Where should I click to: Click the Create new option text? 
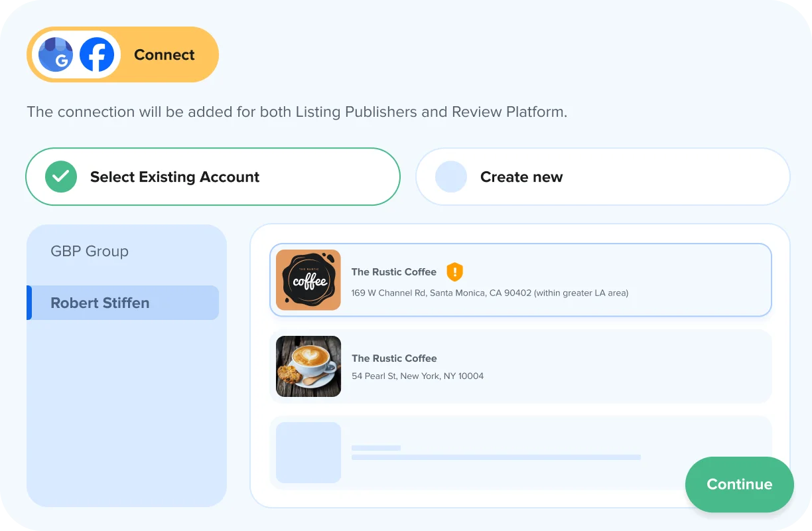(521, 177)
